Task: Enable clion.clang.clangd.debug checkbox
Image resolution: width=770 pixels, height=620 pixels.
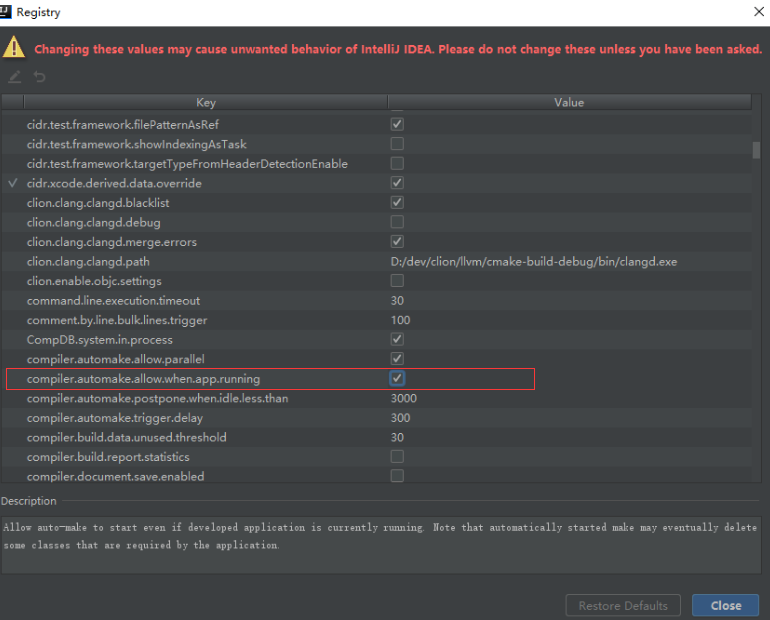Action: click(397, 222)
